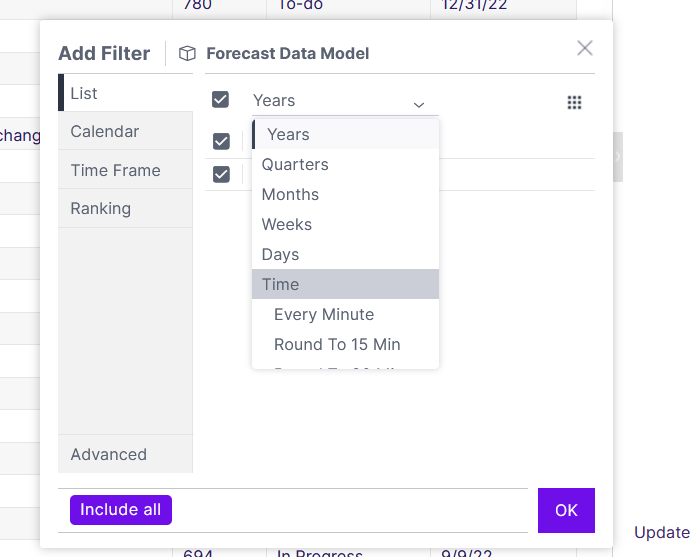Uncheck the second list checkbox
692x557 pixels.
[221, 141]
